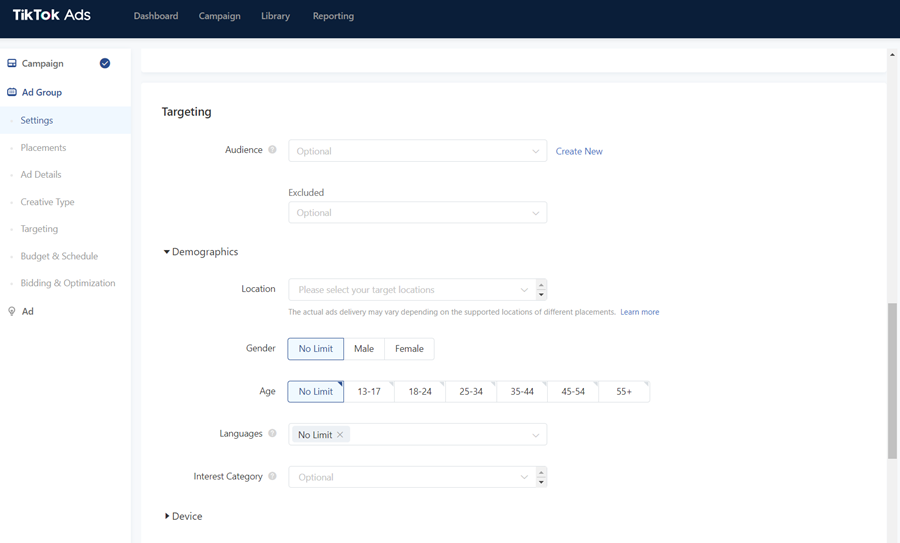Collapse the Demographics section

click(200, 251)
